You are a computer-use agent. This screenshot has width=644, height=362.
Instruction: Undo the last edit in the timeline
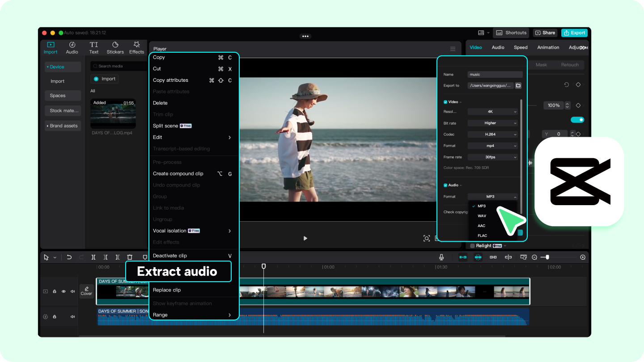point(69,257)
